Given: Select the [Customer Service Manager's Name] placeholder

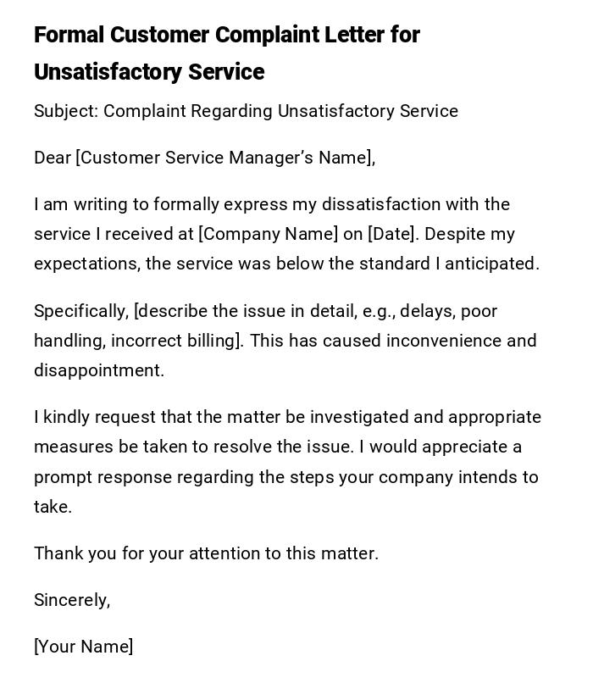Looking at the screenshot, I should tap(224, 158).
